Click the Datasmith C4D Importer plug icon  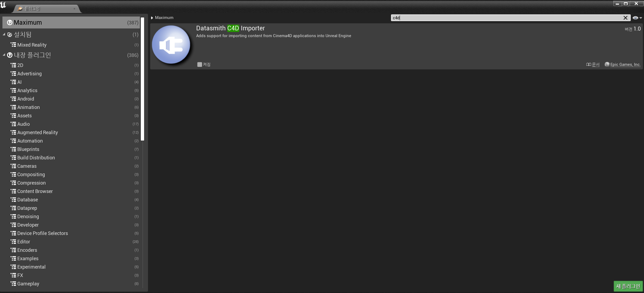171,45
